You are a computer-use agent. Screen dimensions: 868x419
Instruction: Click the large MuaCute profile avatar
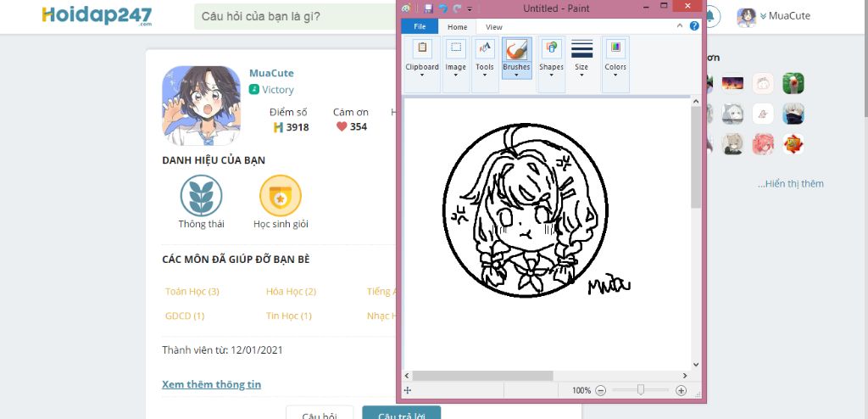coord(202,106)
